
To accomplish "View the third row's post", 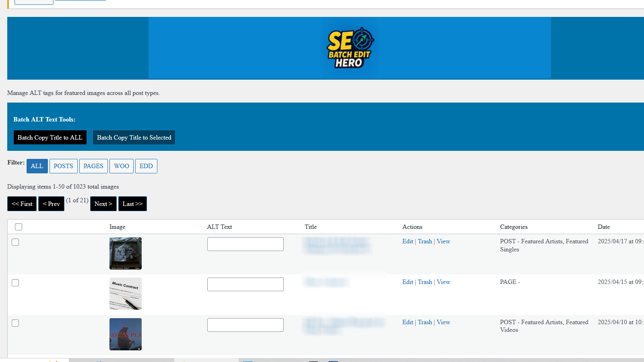I will (x=443, y=322).
